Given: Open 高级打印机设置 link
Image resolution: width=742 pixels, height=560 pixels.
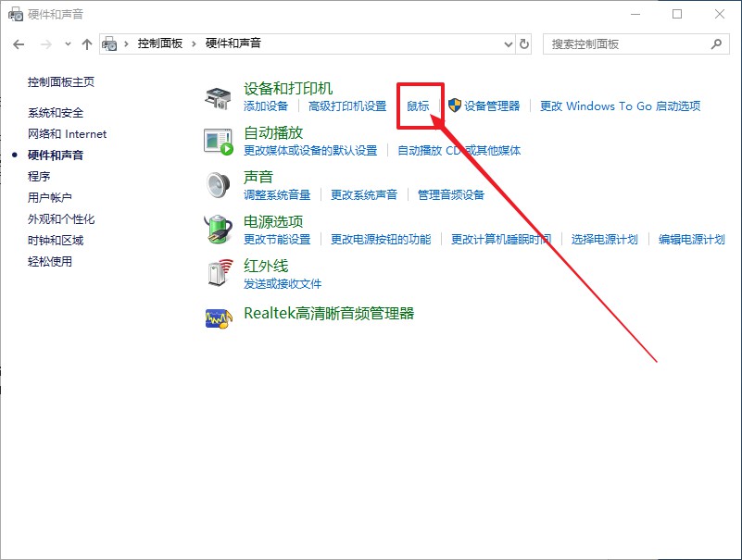Looking at the screenshot, I should coord(347,106).
